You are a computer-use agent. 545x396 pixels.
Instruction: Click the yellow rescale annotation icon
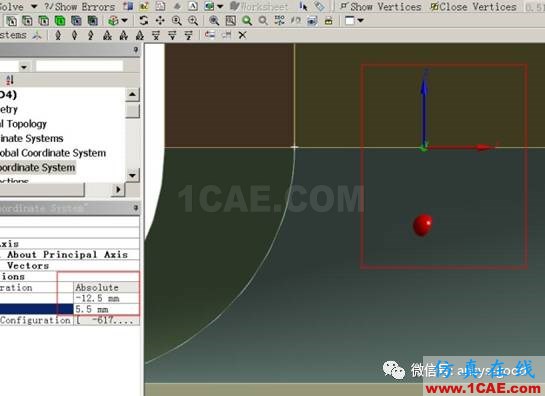328,21
